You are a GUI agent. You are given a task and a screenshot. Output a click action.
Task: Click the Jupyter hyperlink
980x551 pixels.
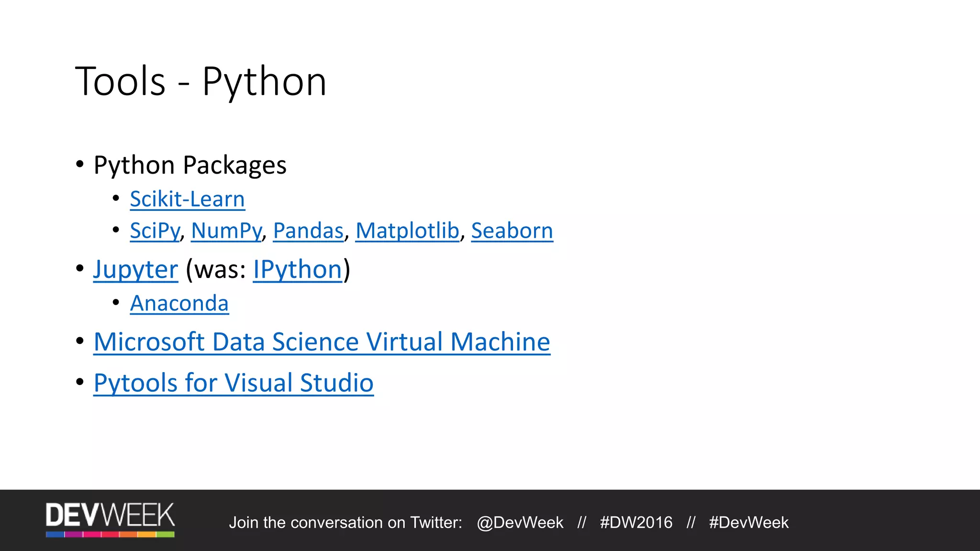135,269
